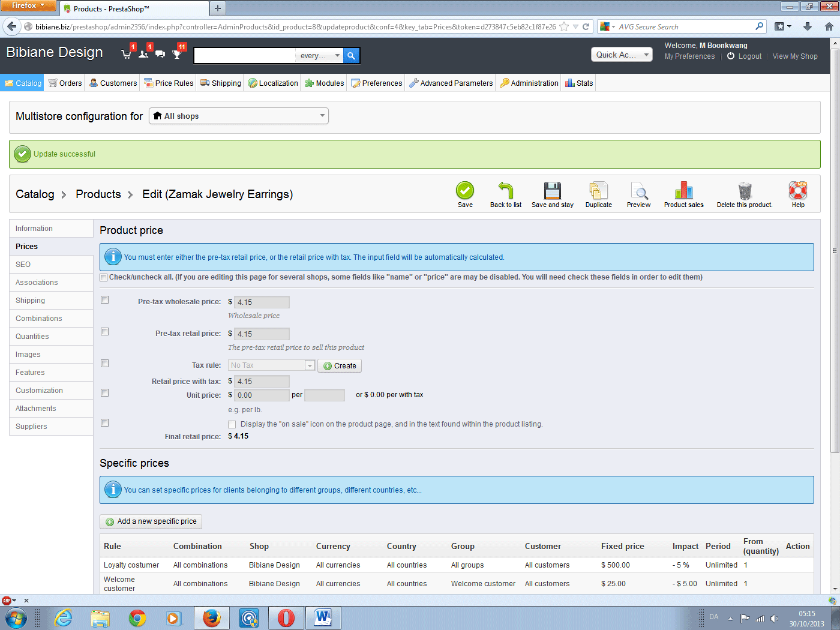Open the Stats menu

click(x=579, y=83)
